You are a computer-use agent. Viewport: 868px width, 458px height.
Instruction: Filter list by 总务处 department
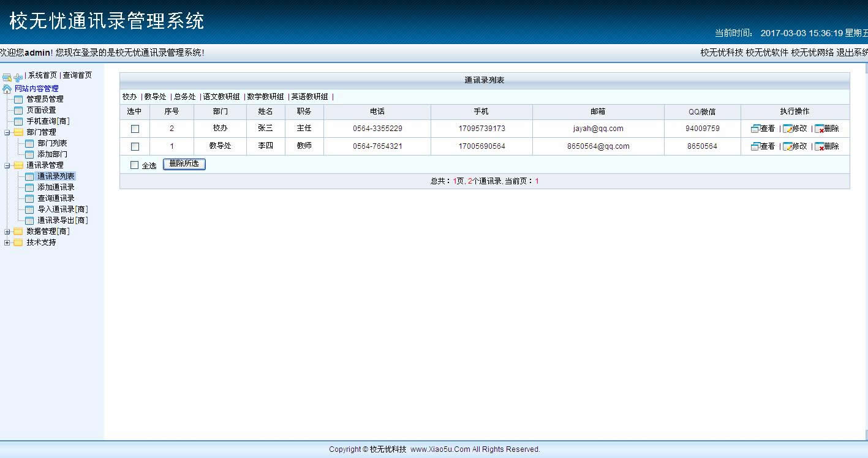(184, 97)
